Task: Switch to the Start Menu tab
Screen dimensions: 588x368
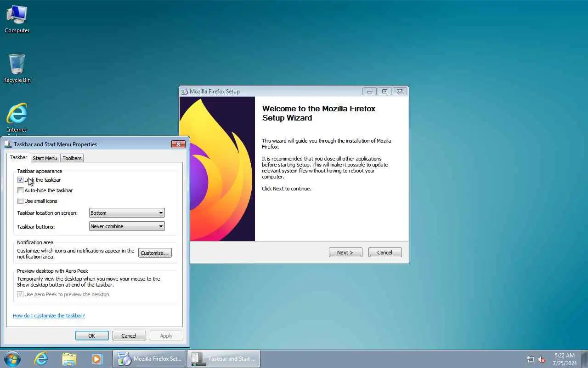Action: [x=45, y=158]
